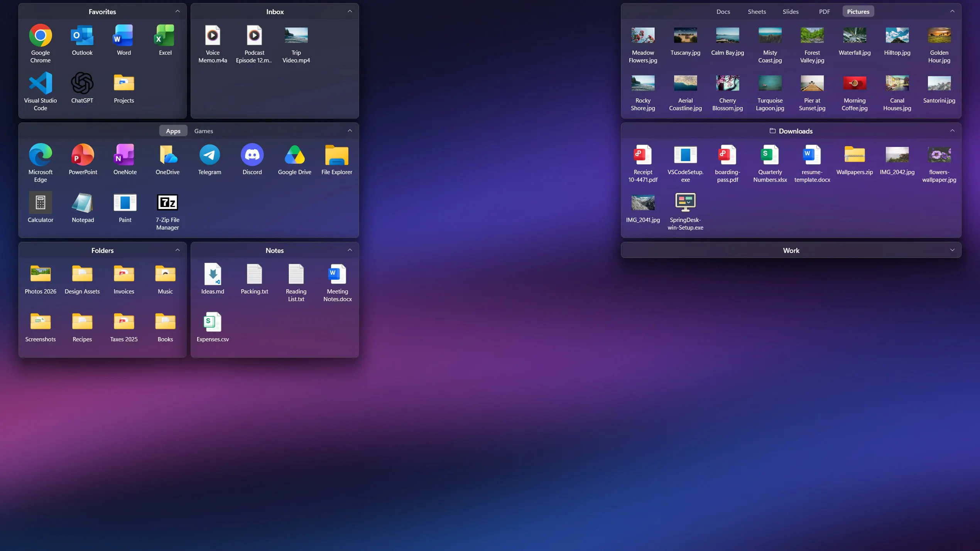Launch the Calculator app
The height and width of the screenshot is (551, 980).
point(41,203)
